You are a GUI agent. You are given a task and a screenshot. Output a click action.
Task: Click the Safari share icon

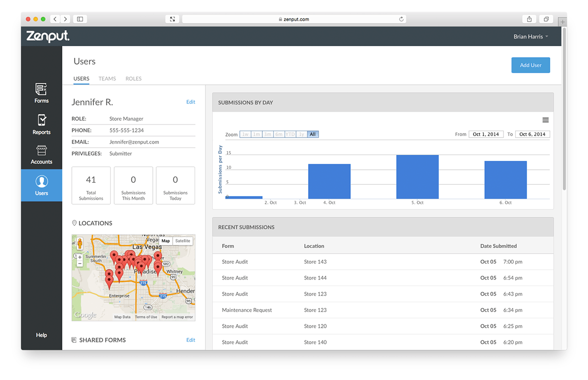[x=529, y=19]
